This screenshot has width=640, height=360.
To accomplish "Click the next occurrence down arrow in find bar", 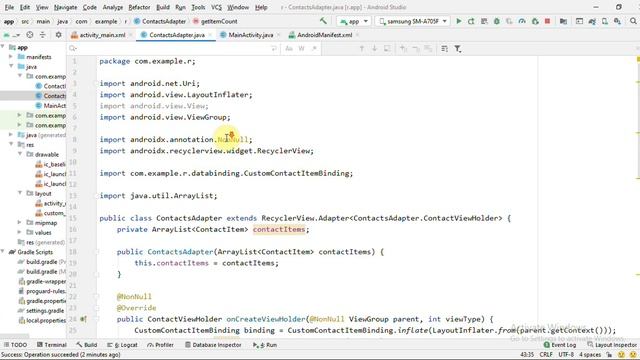I will 374,49.
